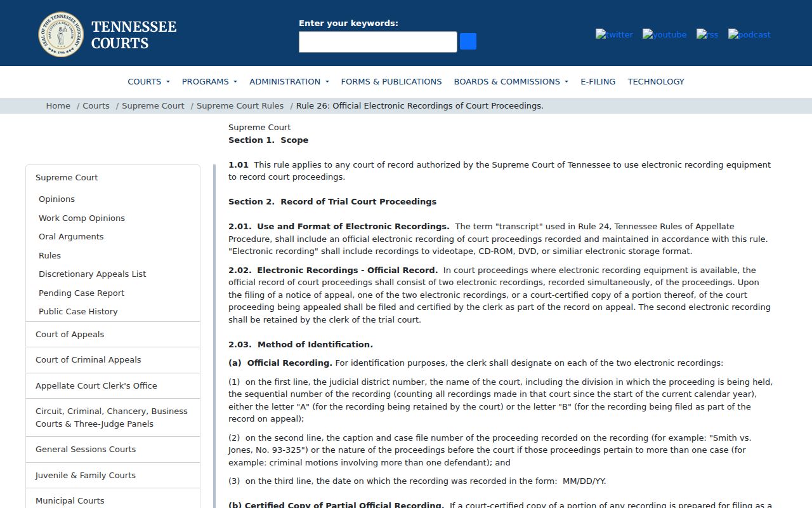Open Forms & Publications menu item
This screenshot has width=812, height=508.
pos(391,81)
